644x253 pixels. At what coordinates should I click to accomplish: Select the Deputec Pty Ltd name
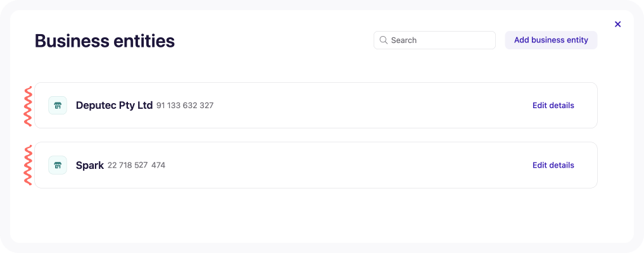click(x=114, y=106)
